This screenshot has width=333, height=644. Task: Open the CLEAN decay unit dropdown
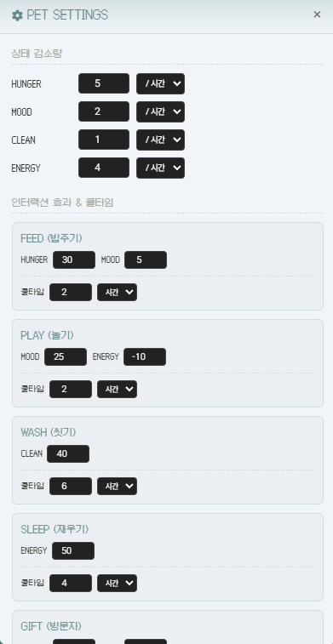point(160,140)
